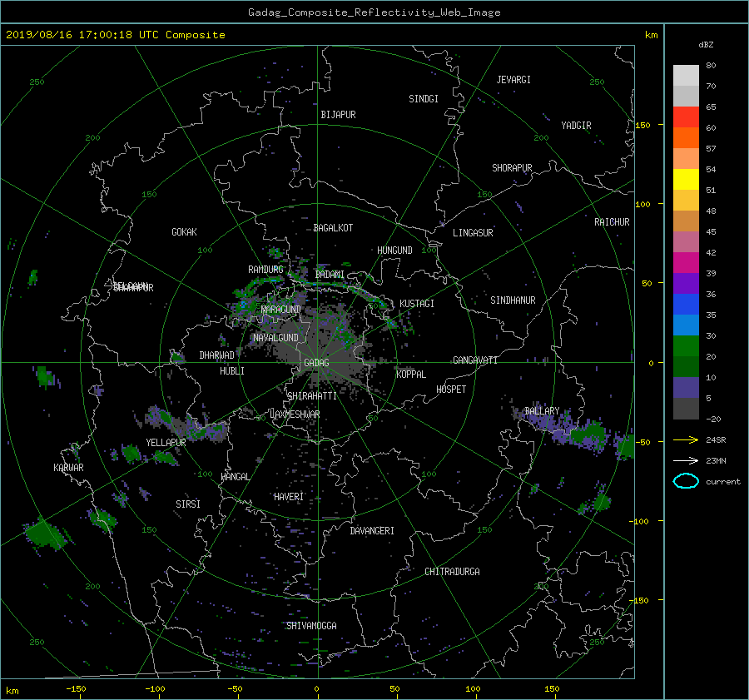Click the LINGASUR city label
Viewport: 749px width, 700px height.
click(x=473, y=233)
